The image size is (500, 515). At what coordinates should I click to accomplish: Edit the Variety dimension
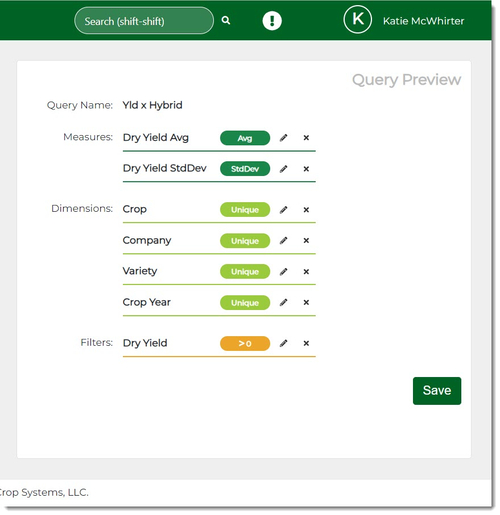(x=283, y=272)
